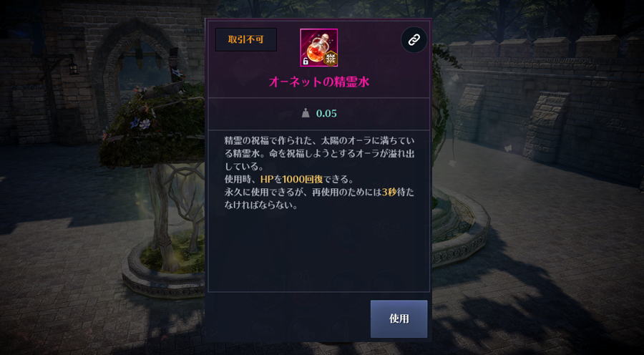
Task: Click the Ornette's Spirit Essence potion icon
Action: 318,47
